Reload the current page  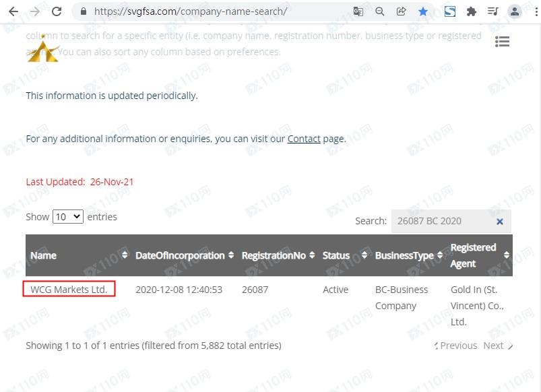point(57,11)
